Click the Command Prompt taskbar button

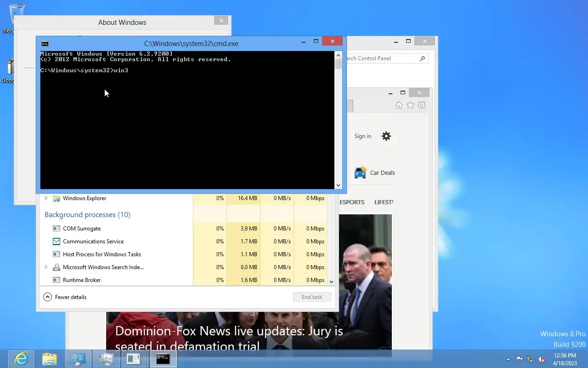[x=163, y=358]
